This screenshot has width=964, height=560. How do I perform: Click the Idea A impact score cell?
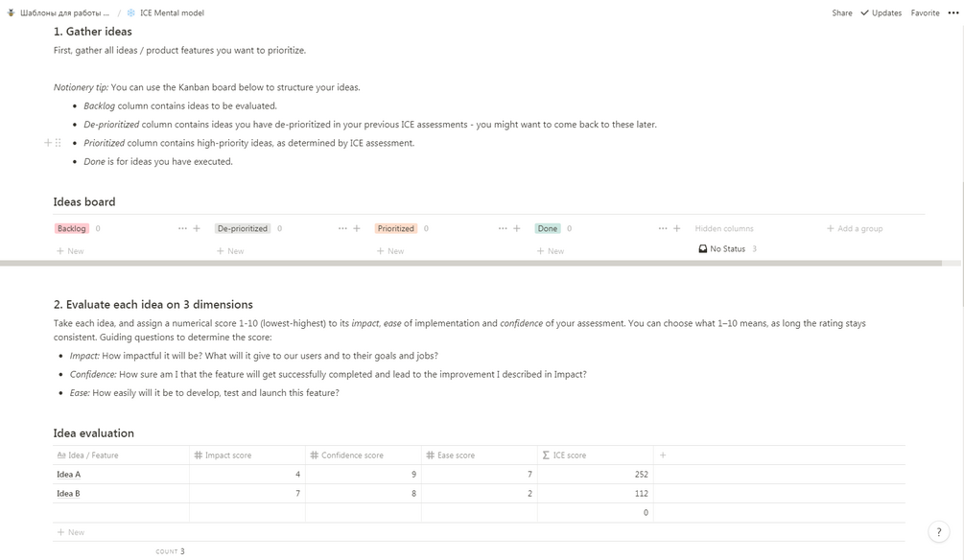[x=247, y=475]
